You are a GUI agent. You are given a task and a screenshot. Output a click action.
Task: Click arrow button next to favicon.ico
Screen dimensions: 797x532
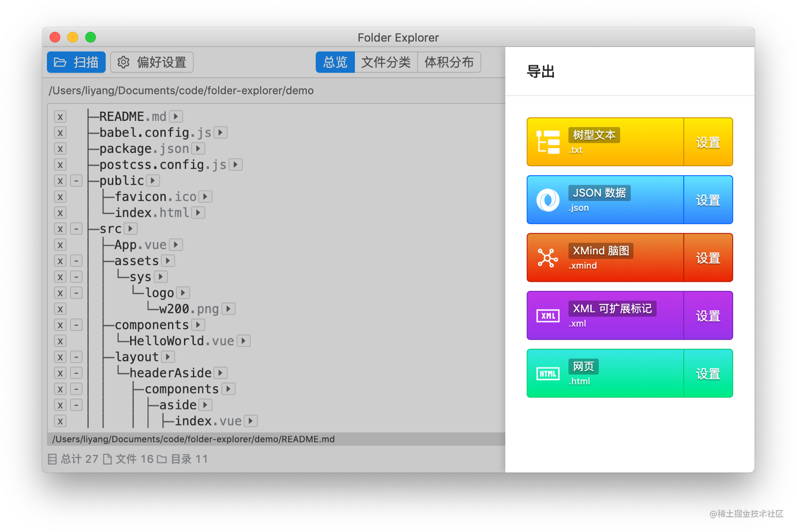(205, 197)
